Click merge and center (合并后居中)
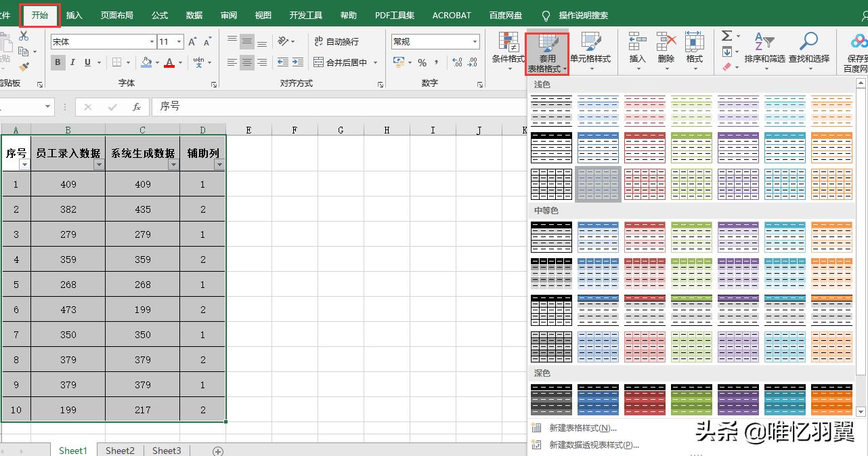The image size is (868, 456). point(345,62)
